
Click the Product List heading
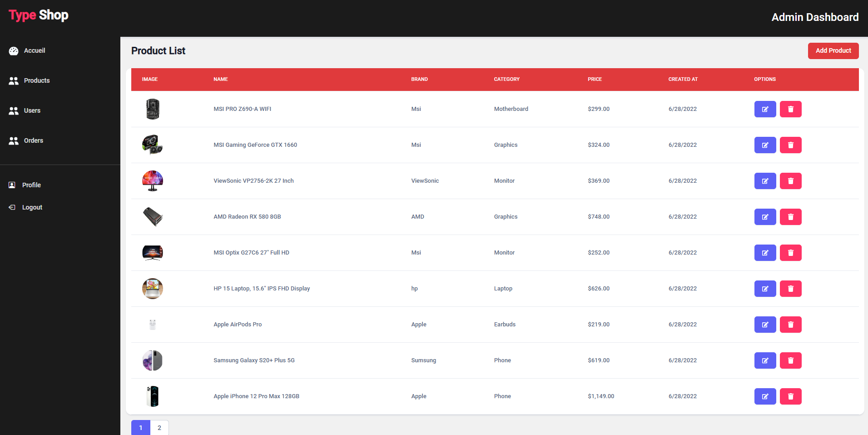[158, 51]
